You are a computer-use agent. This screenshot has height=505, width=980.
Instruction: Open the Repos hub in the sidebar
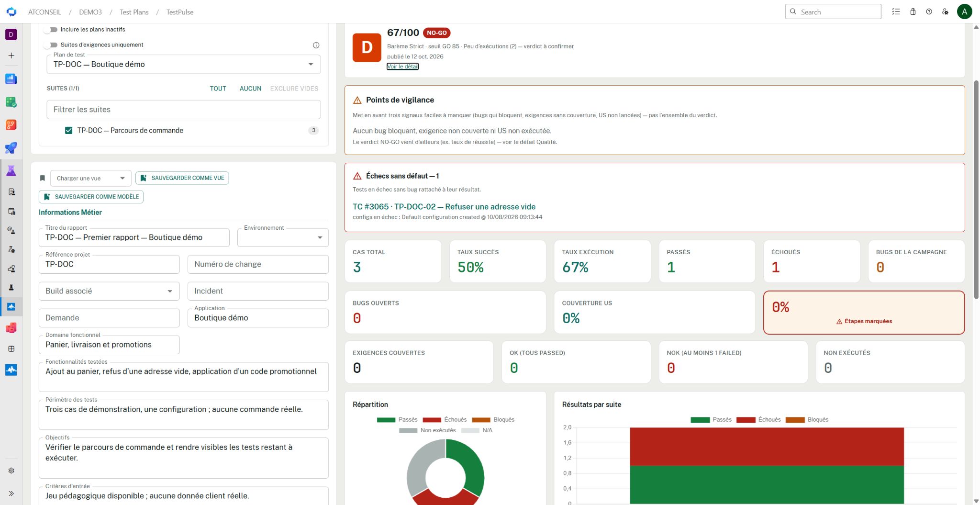pyautogui.click(x=11, y=125)
